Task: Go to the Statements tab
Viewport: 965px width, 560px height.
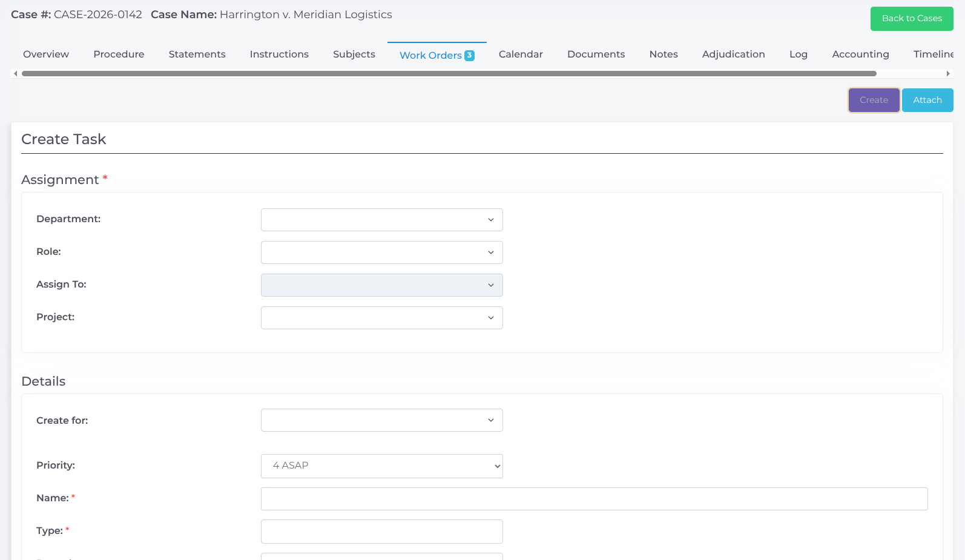Action: pyautogui.click(x=197, y=54)
